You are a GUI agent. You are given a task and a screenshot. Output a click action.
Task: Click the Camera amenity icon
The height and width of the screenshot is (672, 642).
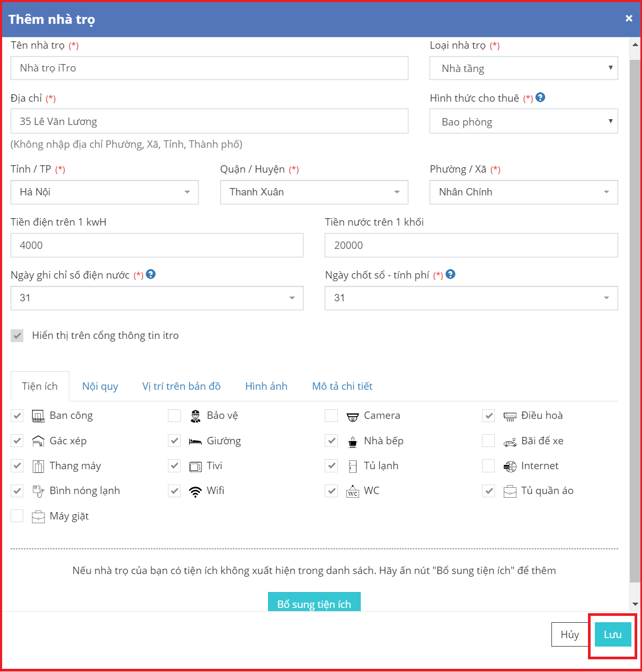coord(353,417)
